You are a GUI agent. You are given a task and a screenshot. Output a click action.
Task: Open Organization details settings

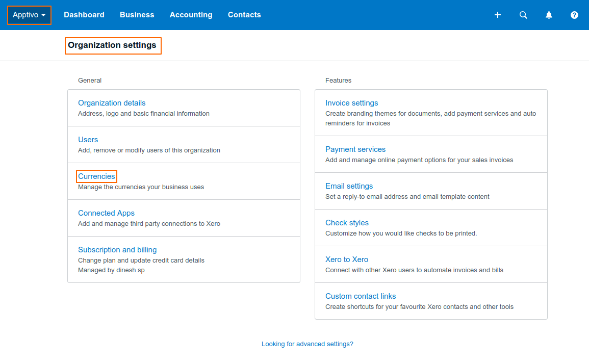(x=112, y=103)
